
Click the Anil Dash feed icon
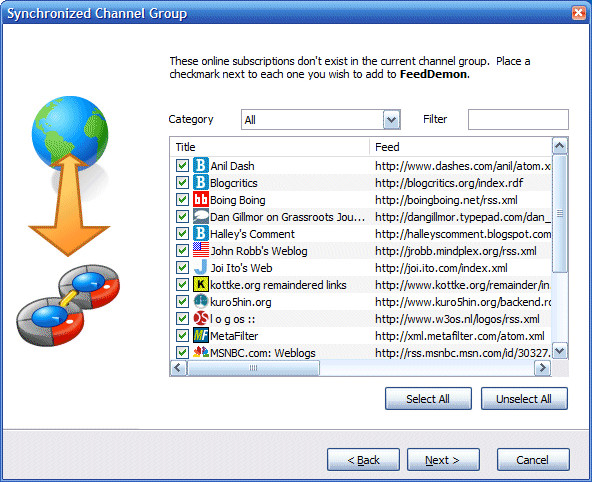coord(200,165)
